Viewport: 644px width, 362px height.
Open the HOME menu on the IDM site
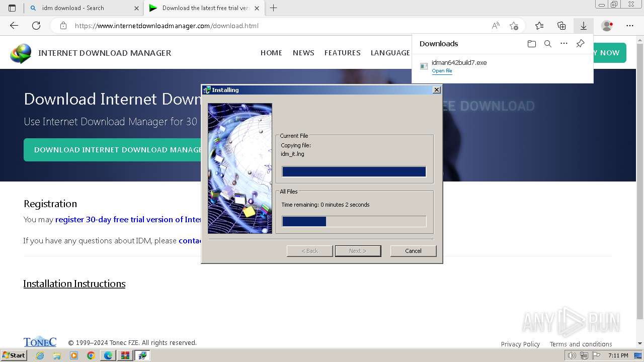[271, 53]
